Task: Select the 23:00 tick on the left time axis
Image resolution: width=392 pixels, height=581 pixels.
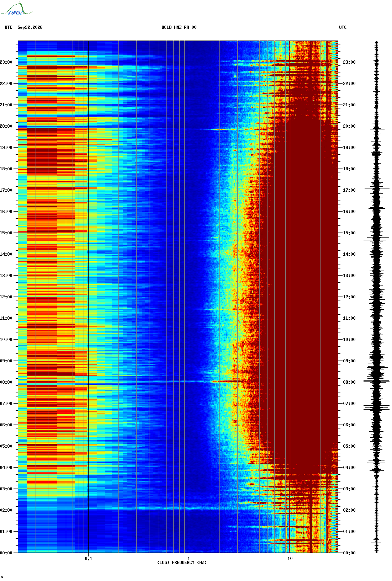Action: [6, 62]
